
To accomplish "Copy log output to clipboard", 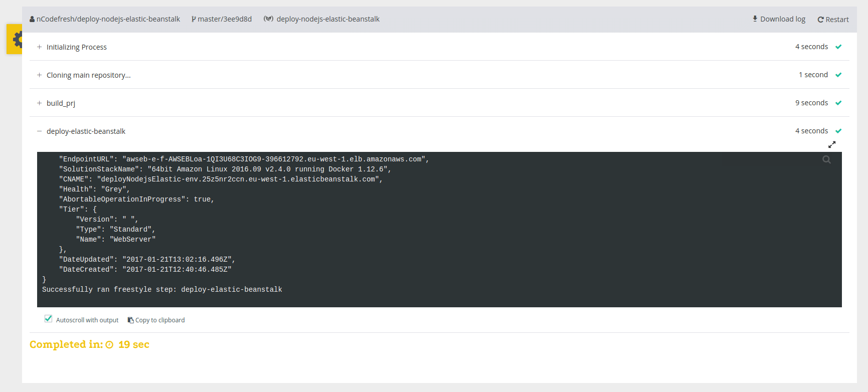I will tap(156, 320).
